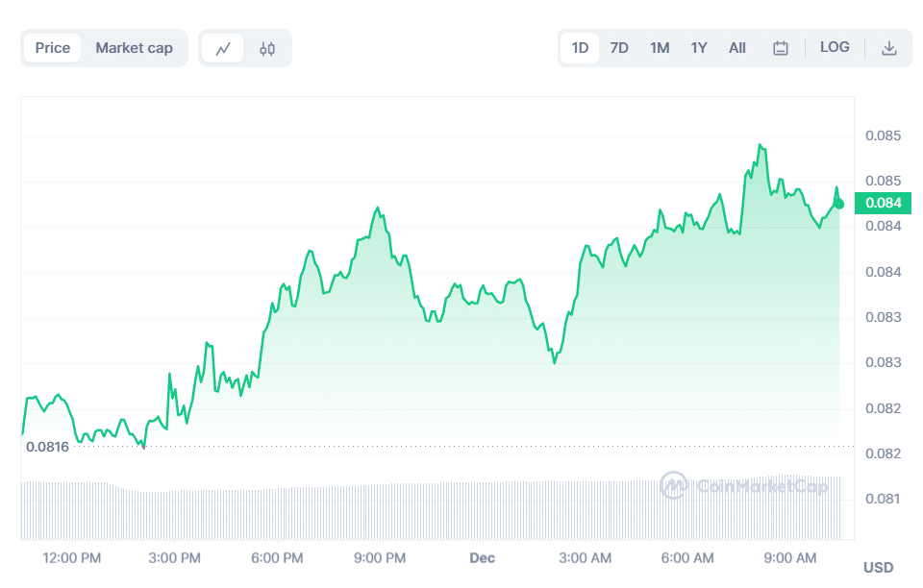Click the Dec date marker on axis
The width and height of the screenshot is (923, 588).
pos(481,557)
